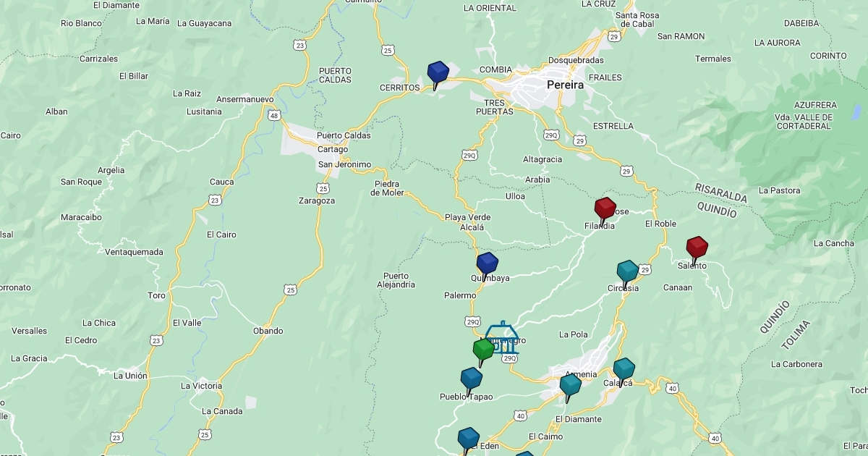
Task: Click the dark blue marker near Cerritos
Action: coord(438,74)
